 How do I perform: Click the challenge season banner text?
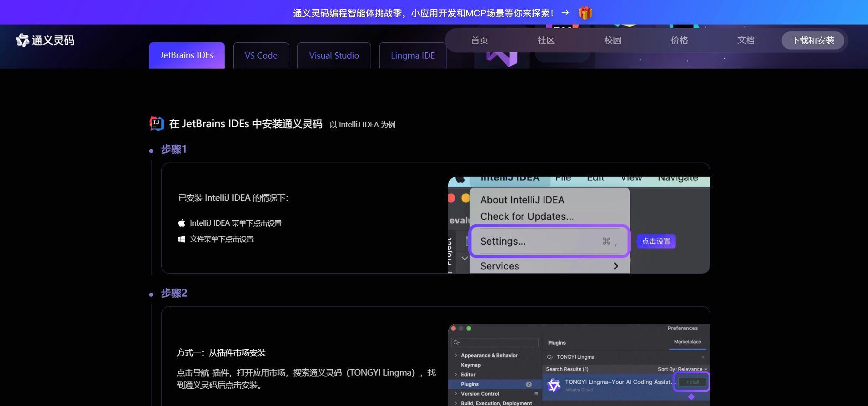pyautogui.click(x=423, y=13)
